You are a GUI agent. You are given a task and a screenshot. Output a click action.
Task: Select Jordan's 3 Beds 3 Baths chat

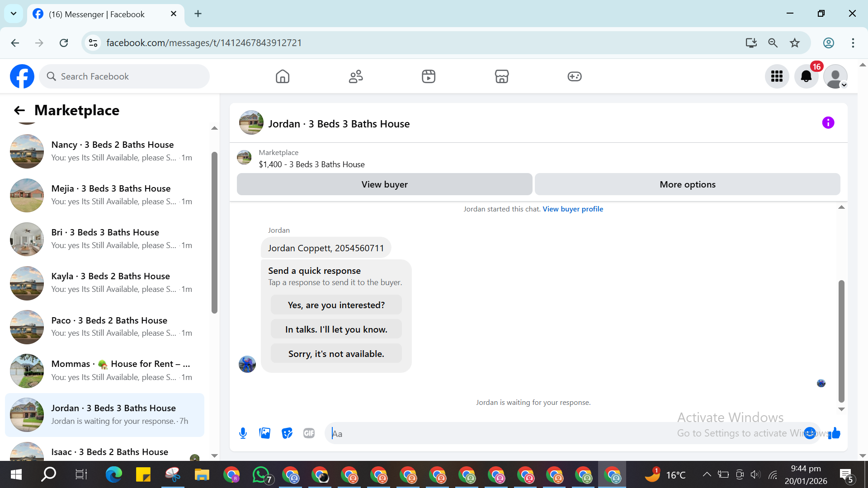105,415
